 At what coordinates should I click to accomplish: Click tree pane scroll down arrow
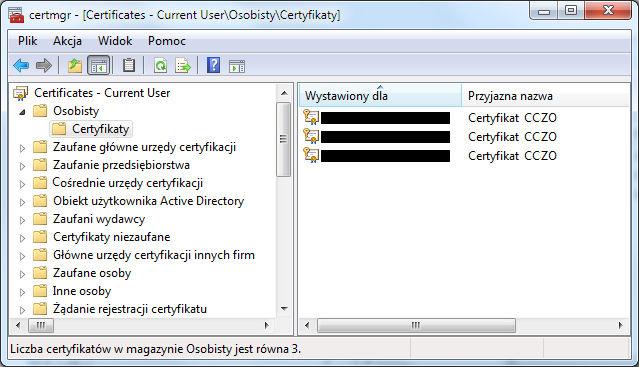(284, 308)
